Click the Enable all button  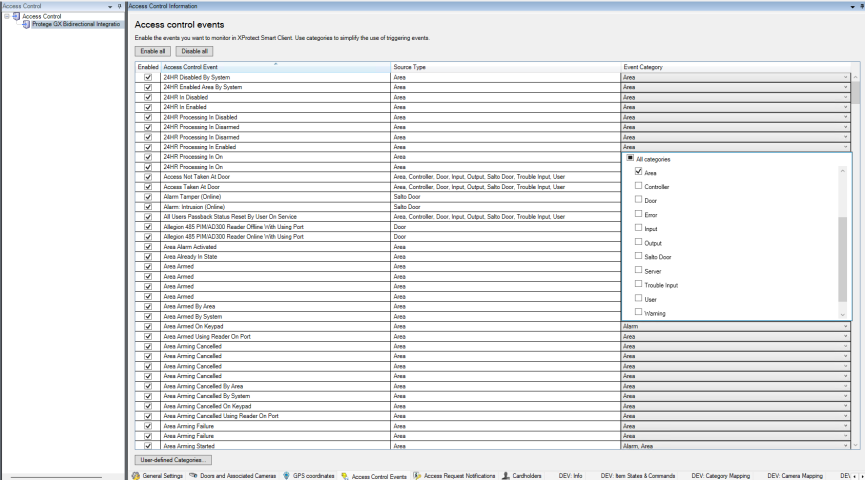(152, 50)
